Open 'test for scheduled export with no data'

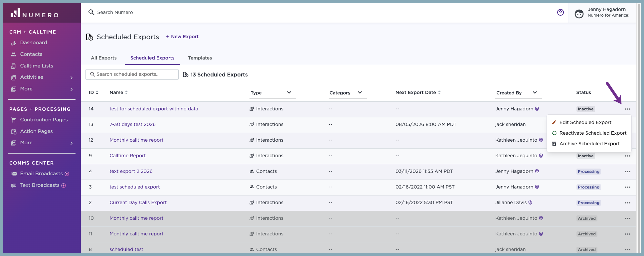[154, 109]
